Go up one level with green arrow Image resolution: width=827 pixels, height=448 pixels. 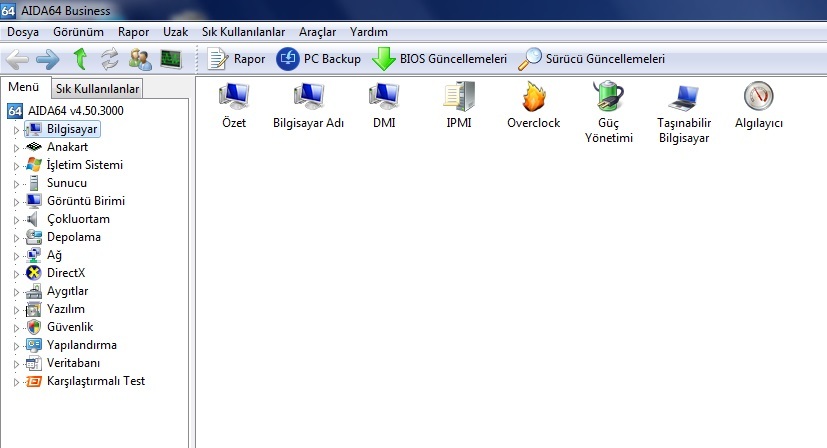tap(80, 59)
